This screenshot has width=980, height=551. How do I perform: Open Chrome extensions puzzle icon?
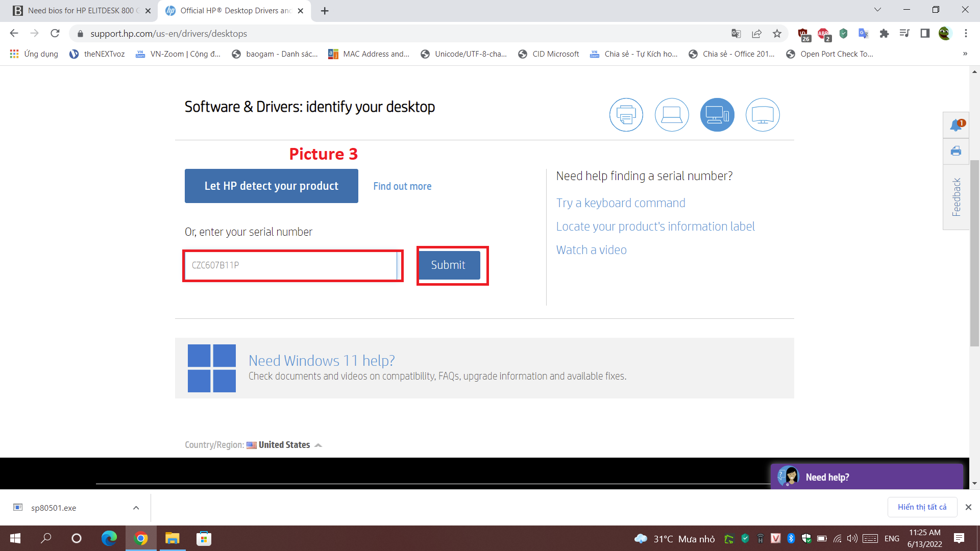(x=884, y=34)
